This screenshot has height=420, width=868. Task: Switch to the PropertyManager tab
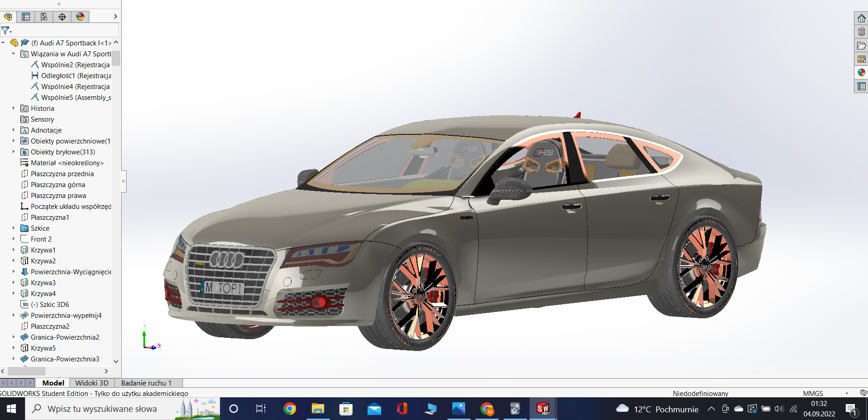pyautogui.click(x=26, y=17)
